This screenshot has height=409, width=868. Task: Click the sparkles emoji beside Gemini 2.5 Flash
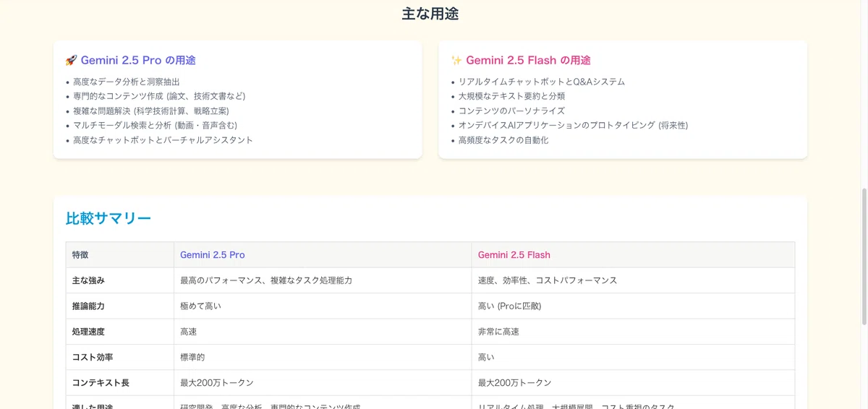456,61
